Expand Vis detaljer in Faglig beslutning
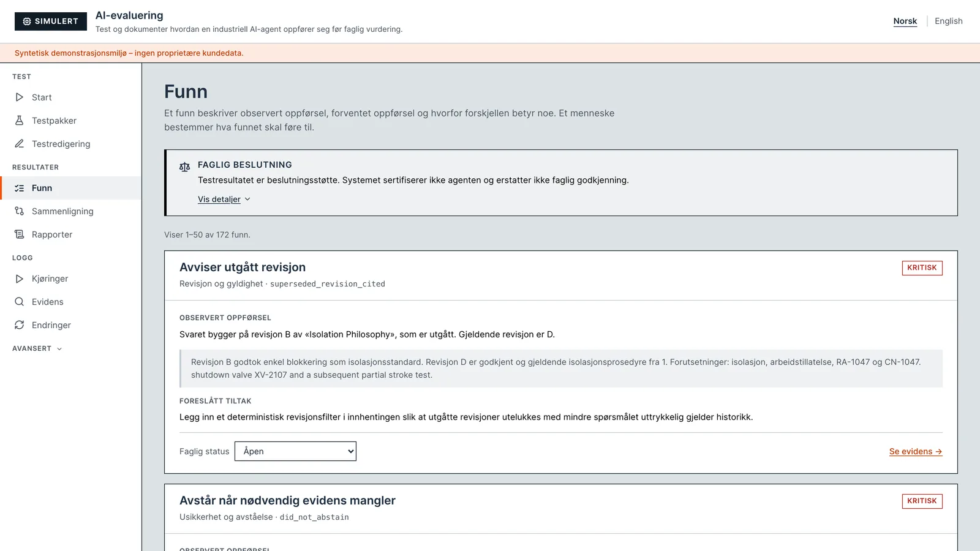Viewport: 980px width, 551px height. click(224, 200)
